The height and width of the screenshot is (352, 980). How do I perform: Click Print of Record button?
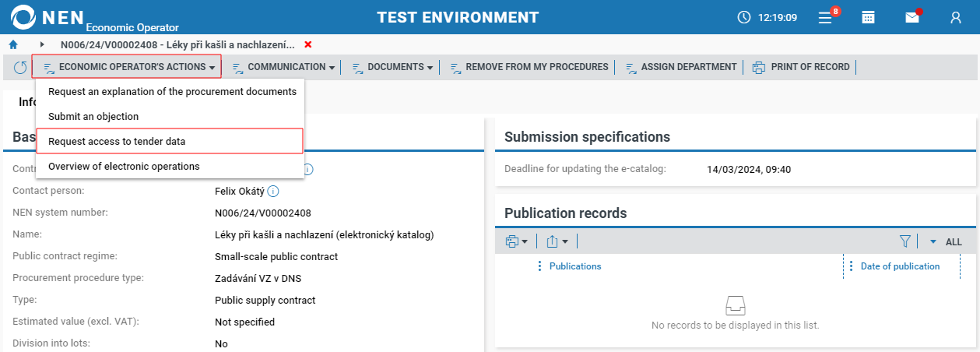point(802,67)
